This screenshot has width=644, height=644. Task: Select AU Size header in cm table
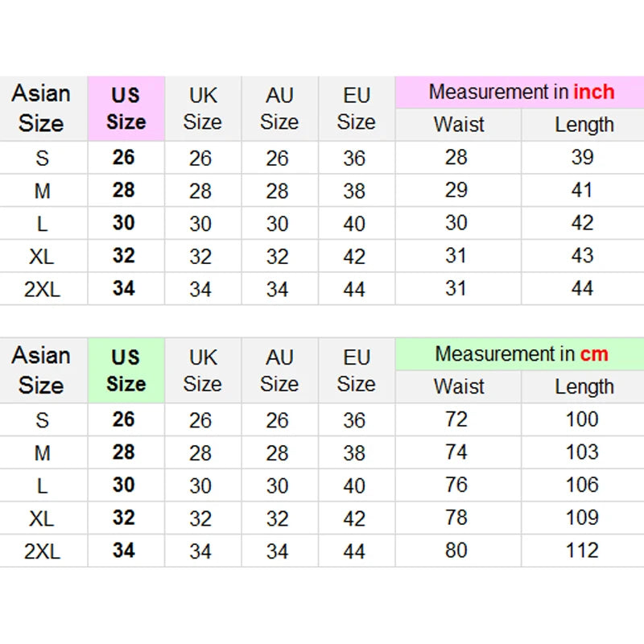tap(279, 370)
